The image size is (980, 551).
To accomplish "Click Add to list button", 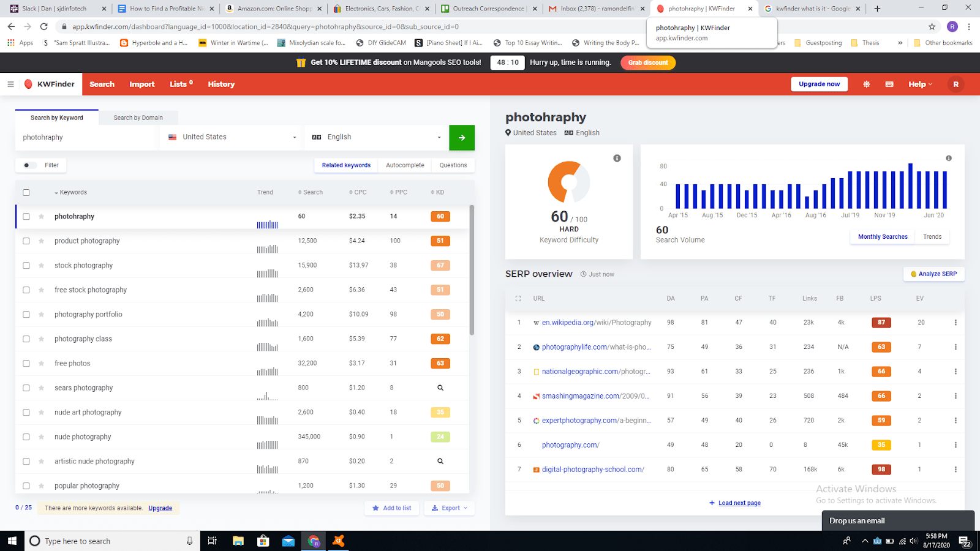I will point(392,508).
